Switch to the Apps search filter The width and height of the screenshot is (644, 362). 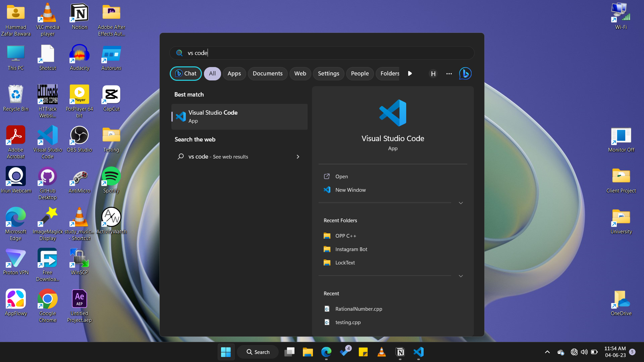234,73
